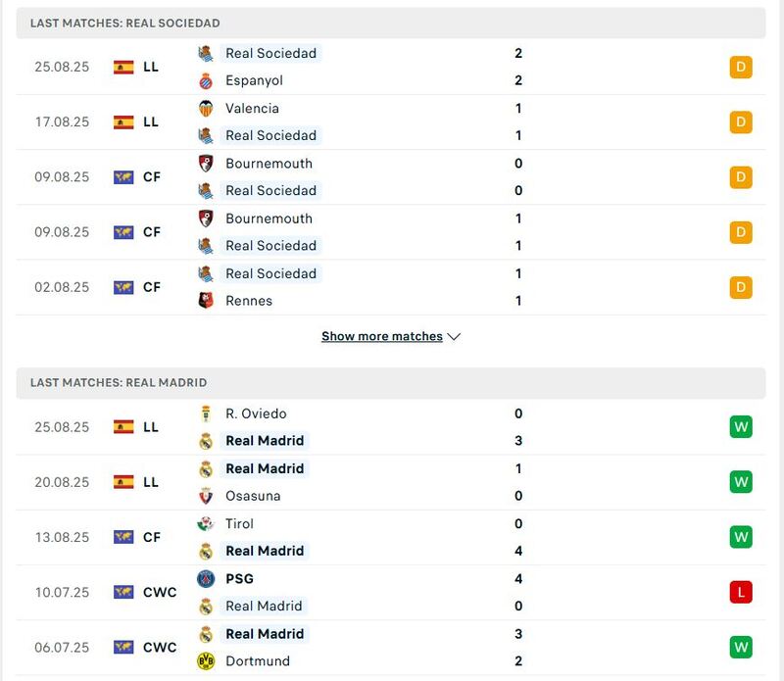Click the Rennes club crest

click(x=206, y=301)
